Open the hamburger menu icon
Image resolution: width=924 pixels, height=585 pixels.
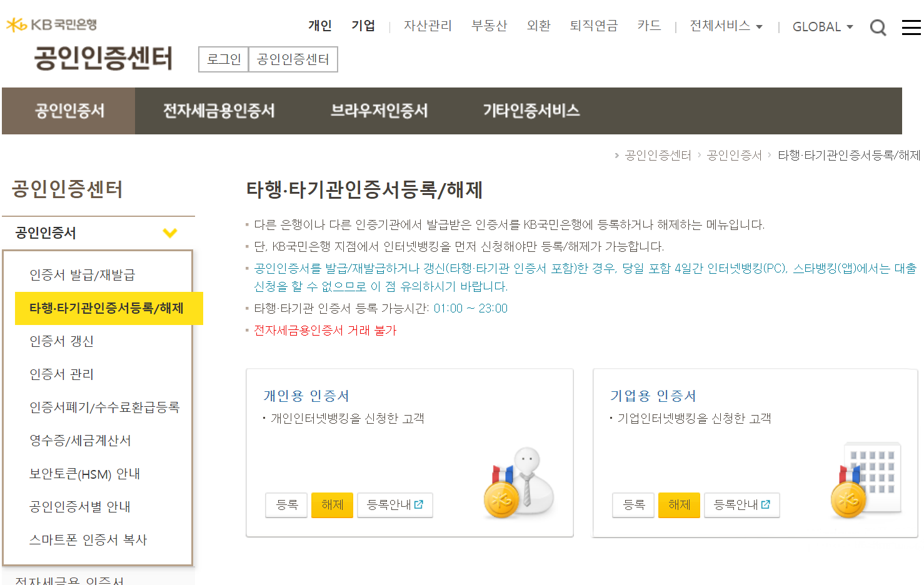[911, 27]
